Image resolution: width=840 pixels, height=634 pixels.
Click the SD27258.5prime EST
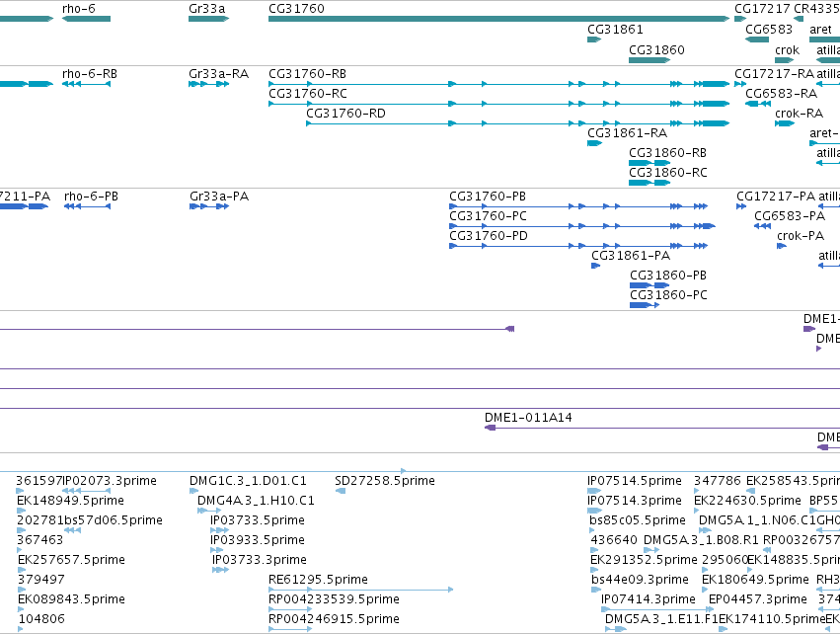point(341,491)
